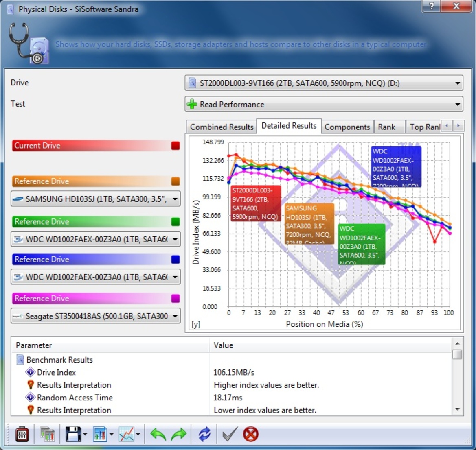Select the Random Access Time row

(232, 398)
